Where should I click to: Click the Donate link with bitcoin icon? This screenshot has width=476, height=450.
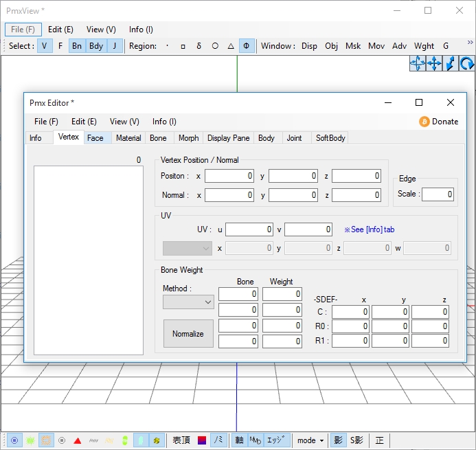(x=439, y=122)
